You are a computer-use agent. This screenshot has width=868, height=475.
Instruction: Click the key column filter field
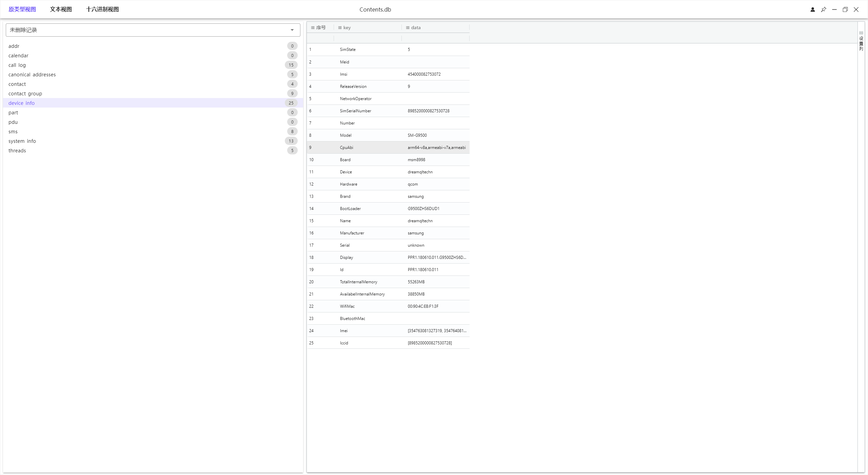(x=368, y=38)
